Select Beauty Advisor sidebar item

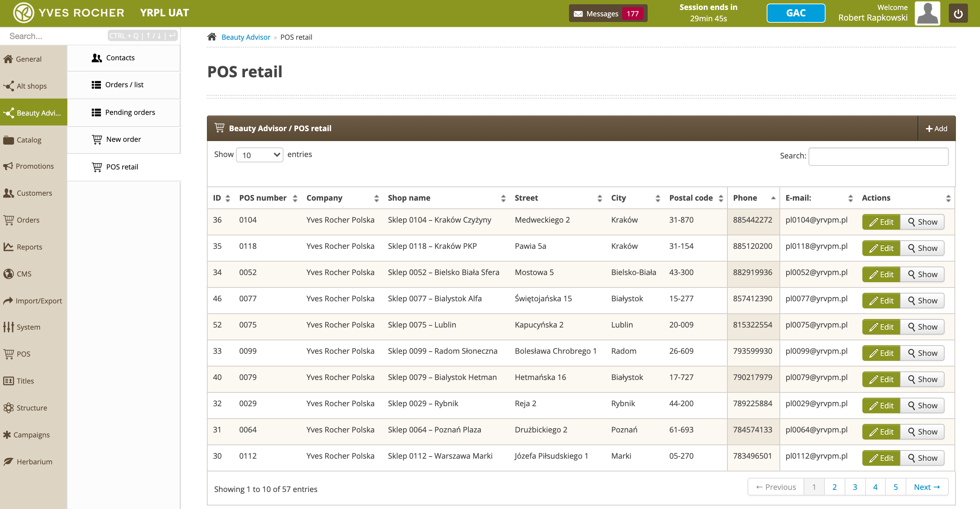[33, 113]
